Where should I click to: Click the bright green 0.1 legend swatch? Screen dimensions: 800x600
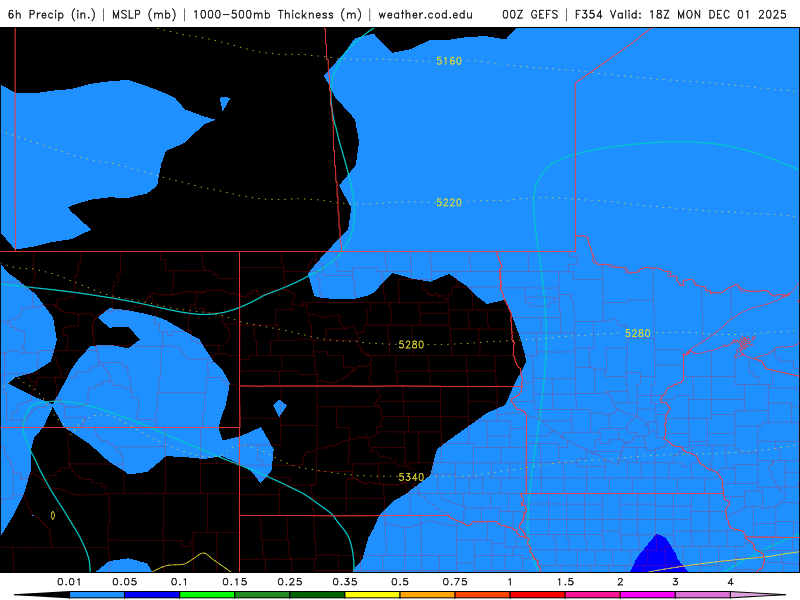[207, 595]
